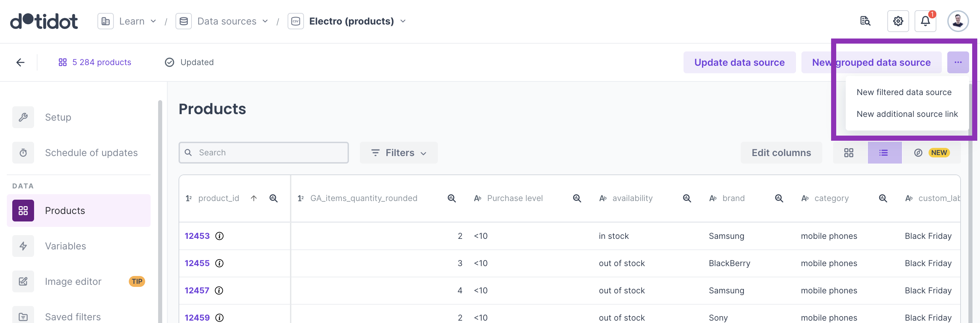Select New filtered data source
This screenshot has height=323, width=980.
pos(904,92)
